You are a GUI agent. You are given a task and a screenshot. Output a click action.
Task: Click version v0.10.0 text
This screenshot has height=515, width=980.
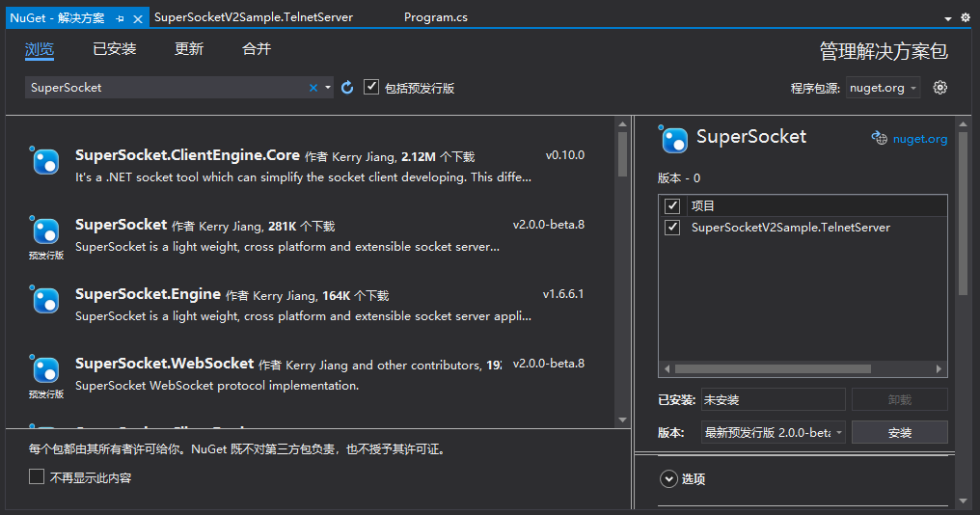pyautogui.click(x=565, y=155)
